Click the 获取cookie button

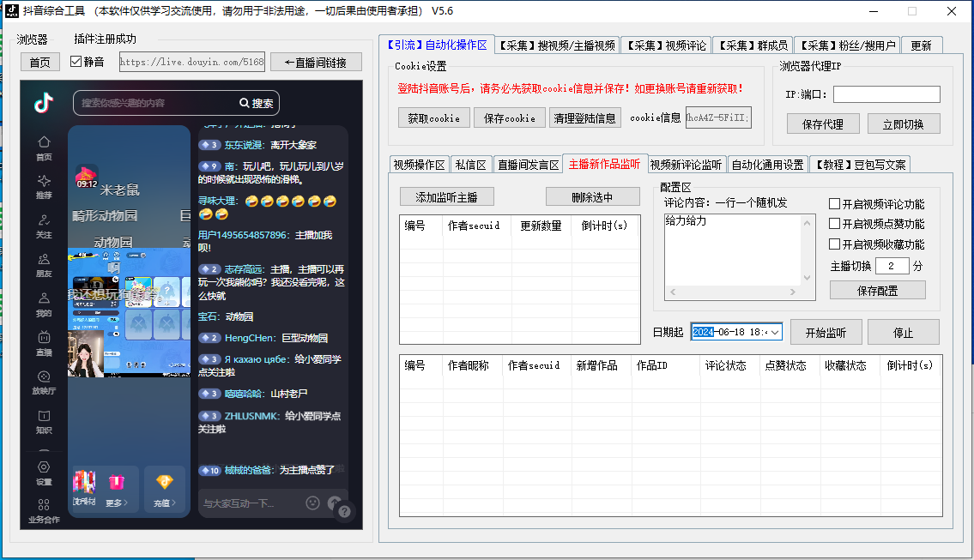(x=433, y=118)
